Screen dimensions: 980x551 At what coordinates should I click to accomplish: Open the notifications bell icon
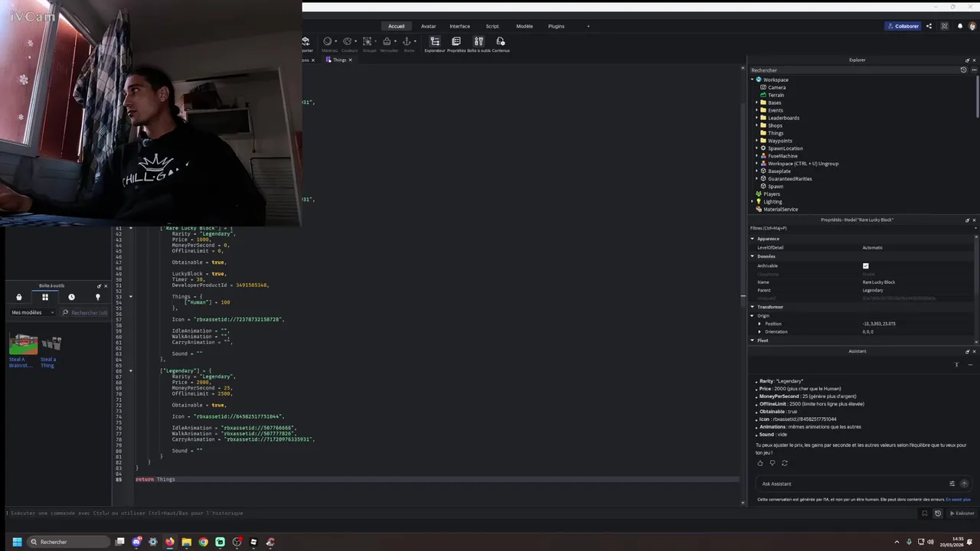tap(960, 26)
